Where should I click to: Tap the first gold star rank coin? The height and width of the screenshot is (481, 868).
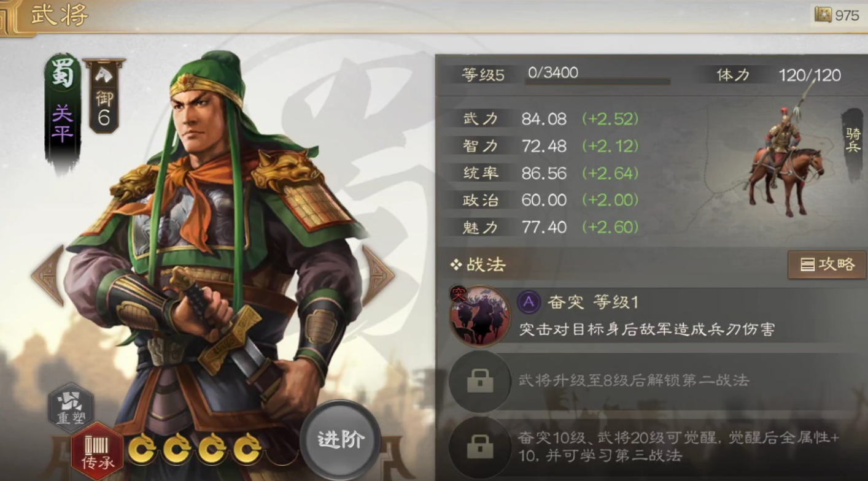pos(141,449)
